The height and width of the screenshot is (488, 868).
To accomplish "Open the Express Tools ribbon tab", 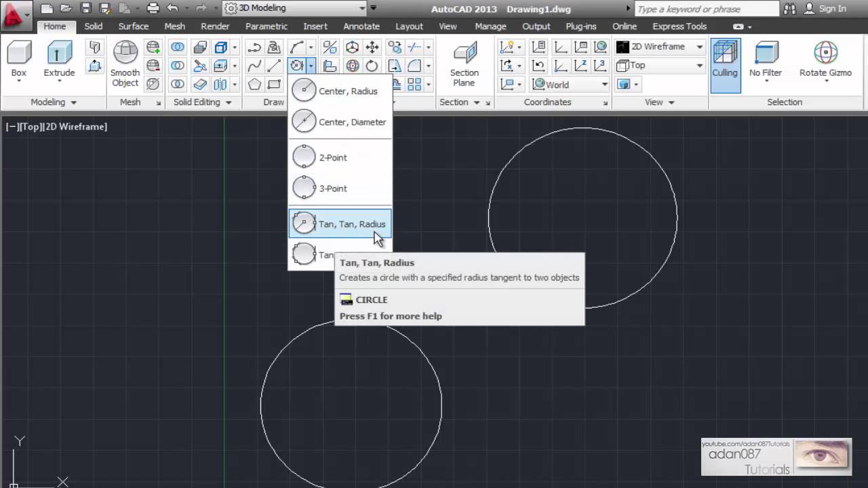I will [679, 26].
